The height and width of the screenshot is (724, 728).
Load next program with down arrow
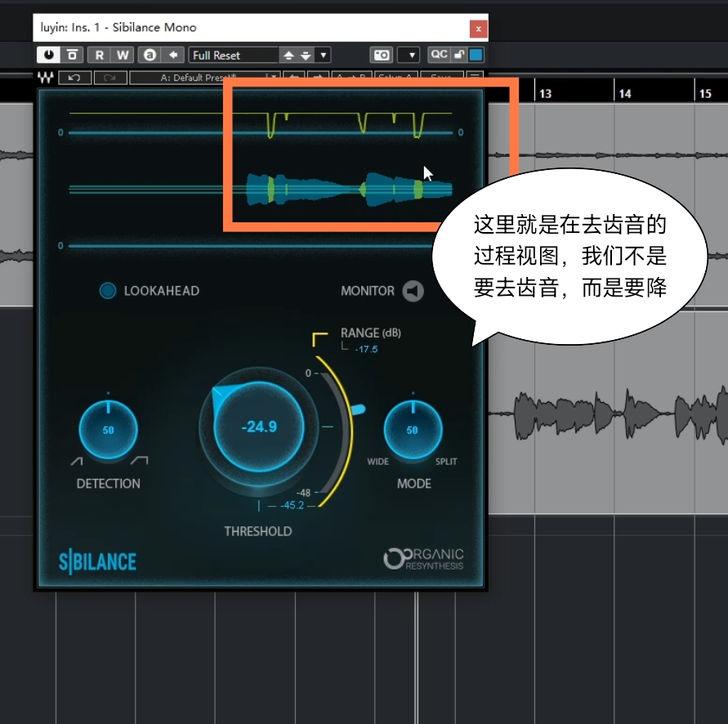pyautogui.click(x=306, y=56)
